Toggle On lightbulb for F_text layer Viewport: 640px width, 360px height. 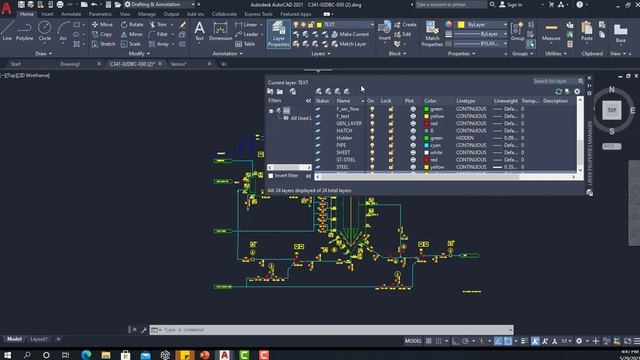click(372, 116)
